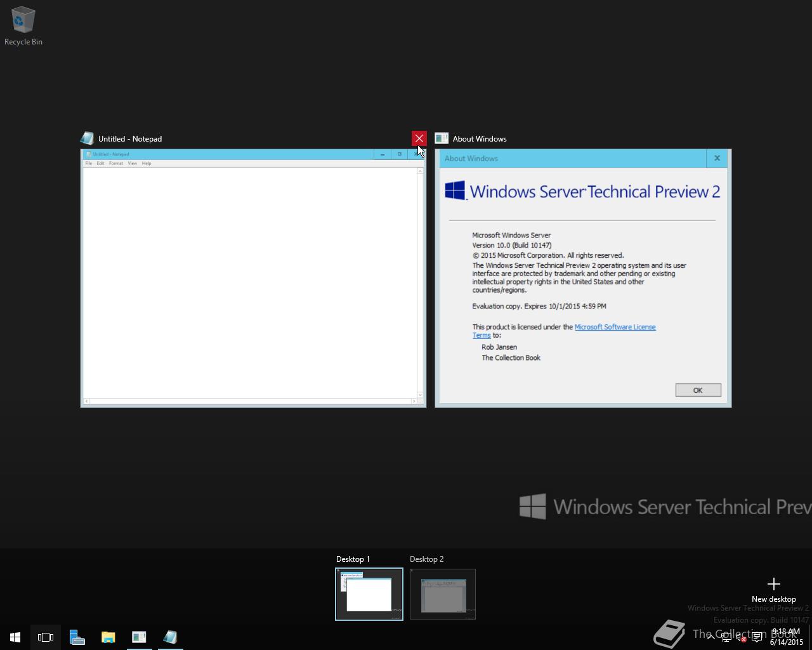The width and height of the screenshot is (812, 650).
Task: Click the Windows Server Technical Preview 2 logo heading
Action: point(582,191)
